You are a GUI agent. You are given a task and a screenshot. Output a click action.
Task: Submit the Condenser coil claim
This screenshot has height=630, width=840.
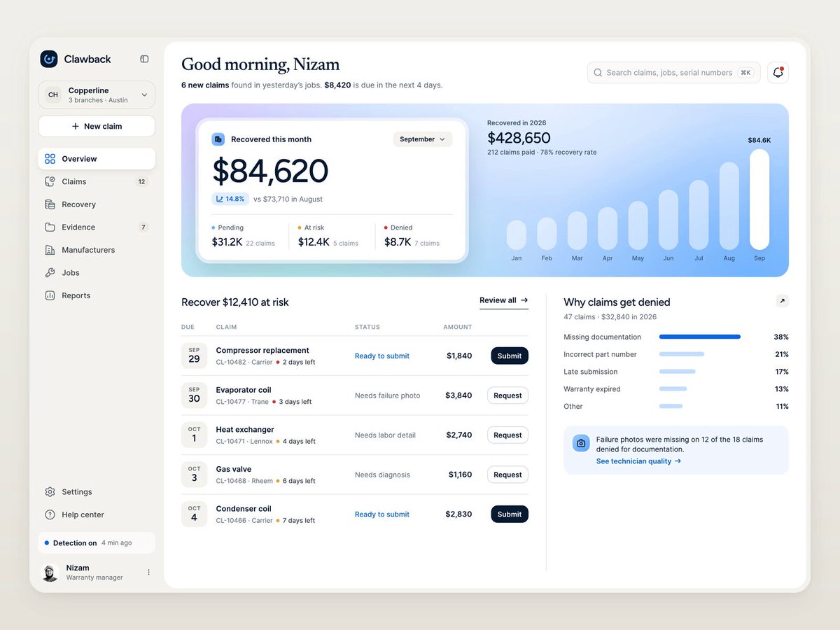tap(510, 514)
